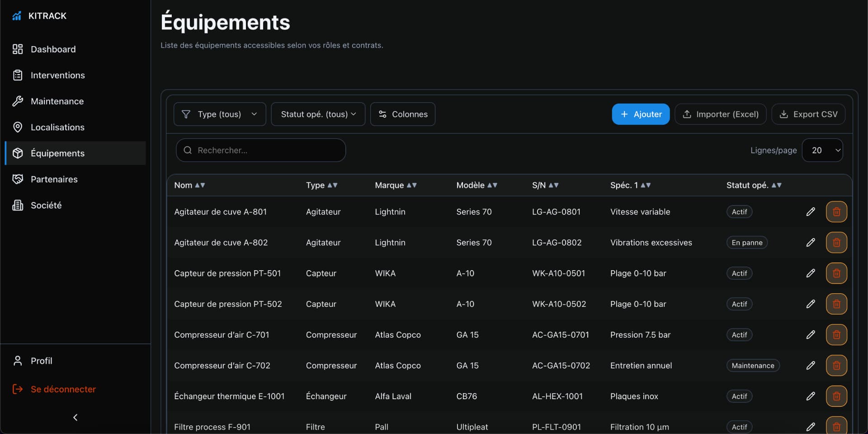Sort by Statut opé. column header

point(754,185)
